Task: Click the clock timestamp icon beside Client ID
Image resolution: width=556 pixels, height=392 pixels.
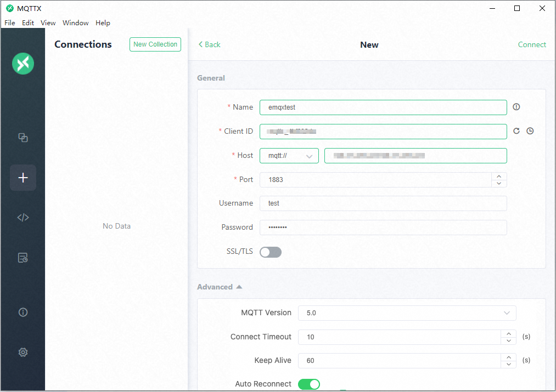Action: 530,131
